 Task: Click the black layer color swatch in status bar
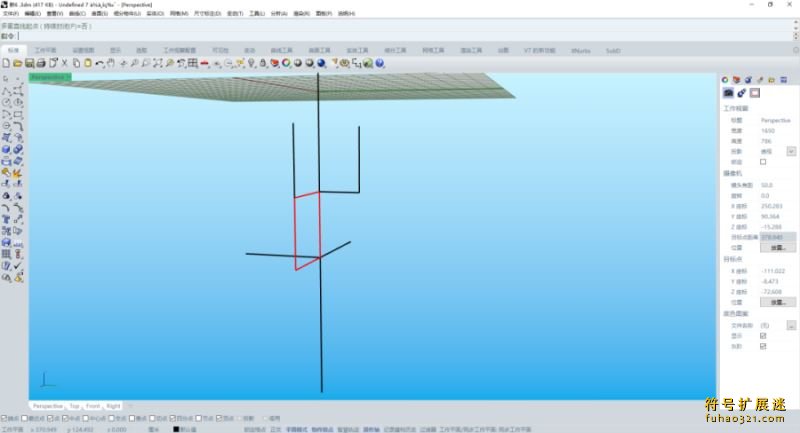(x=176, y=429)
